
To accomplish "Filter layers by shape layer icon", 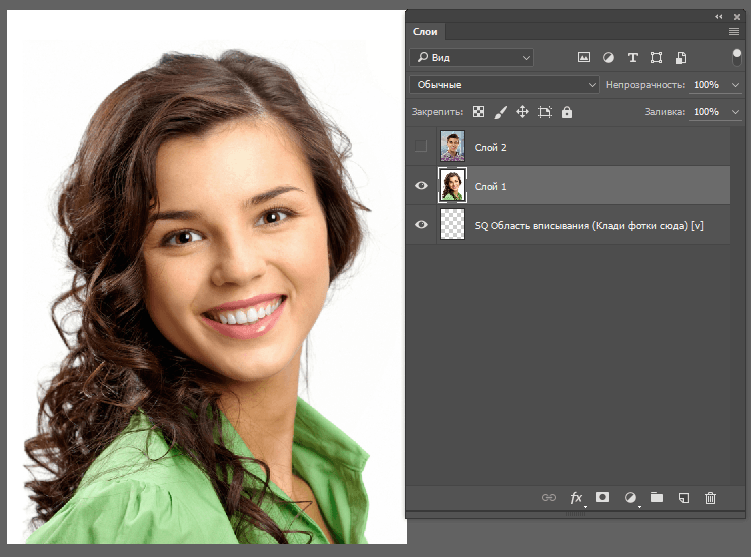I will click(656, 58).
